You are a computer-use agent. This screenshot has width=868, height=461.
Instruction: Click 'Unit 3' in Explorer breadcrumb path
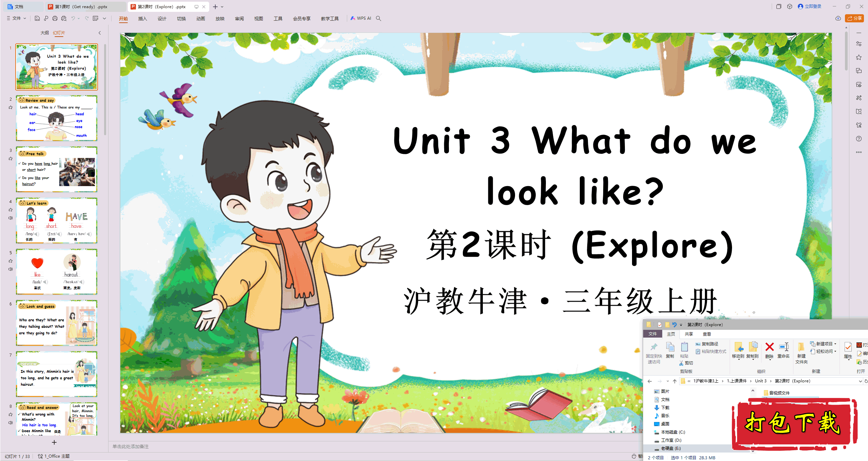(x=761, y=381)
